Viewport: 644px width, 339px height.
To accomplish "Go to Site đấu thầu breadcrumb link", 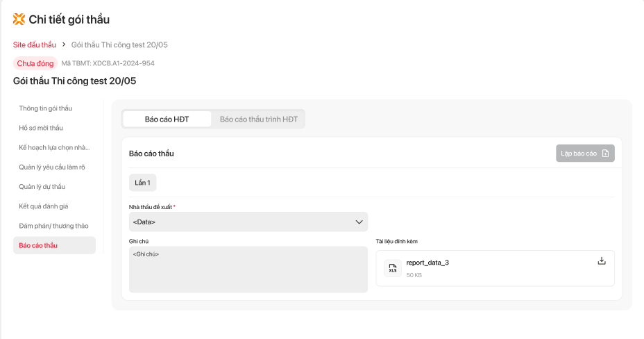I will [x=35, y=44].
